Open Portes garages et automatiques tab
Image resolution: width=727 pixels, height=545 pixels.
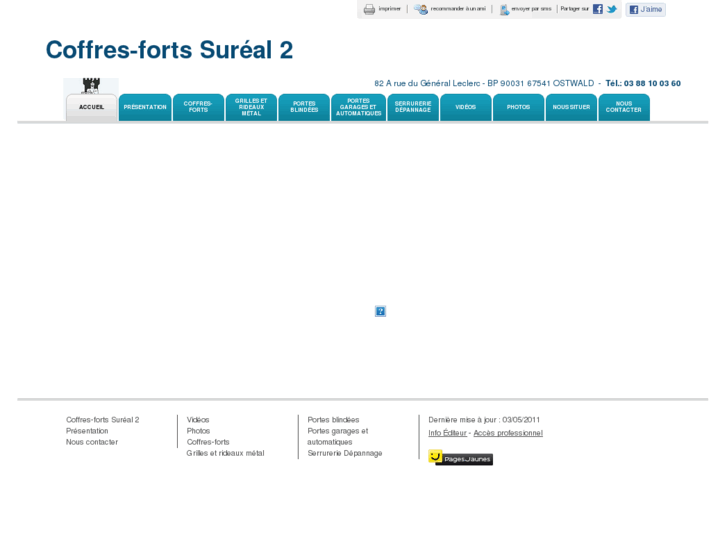(358, 108)
